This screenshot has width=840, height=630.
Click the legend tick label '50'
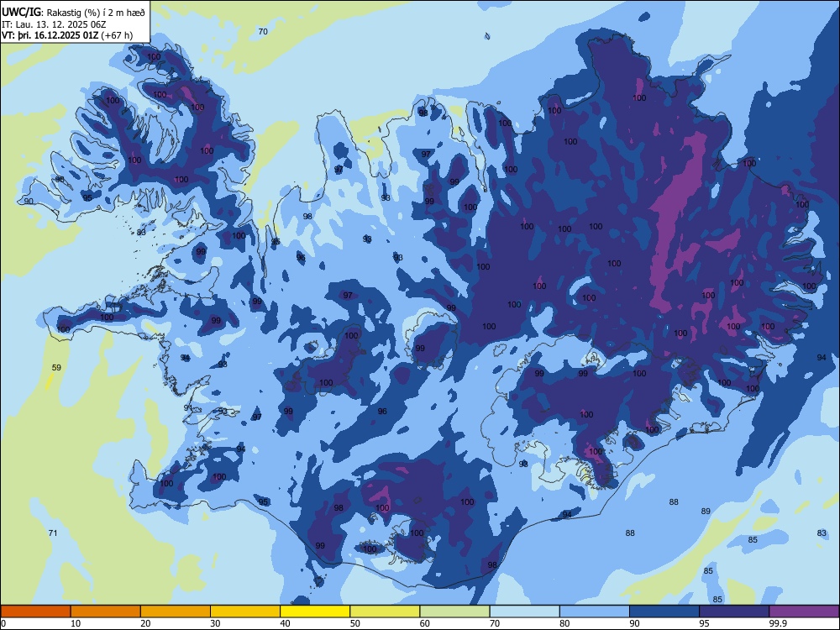(355, 623)
